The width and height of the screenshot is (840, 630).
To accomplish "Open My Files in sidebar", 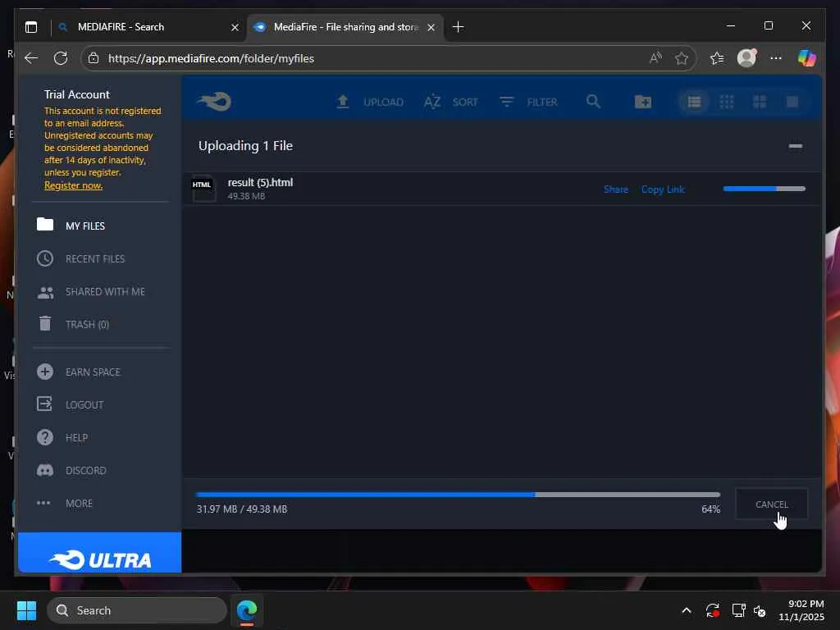I will pyautogui.click(x=85, y=226).
